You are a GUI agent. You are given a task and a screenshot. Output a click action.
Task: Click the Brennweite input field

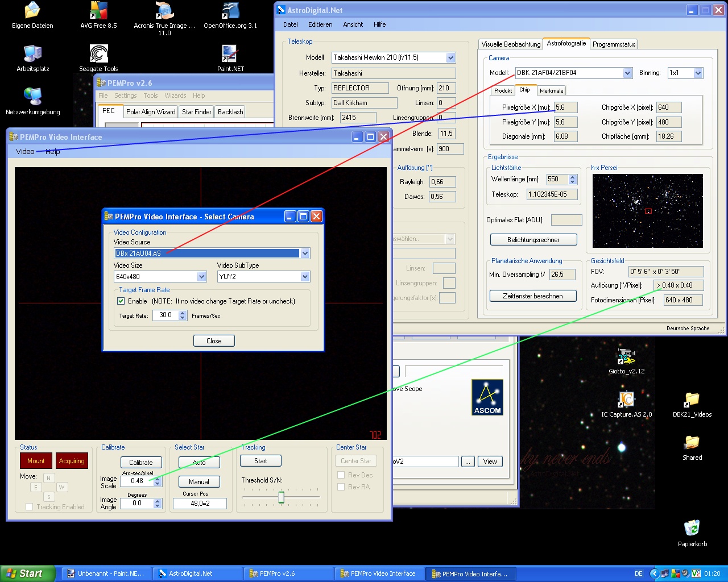tap(358, 118)
